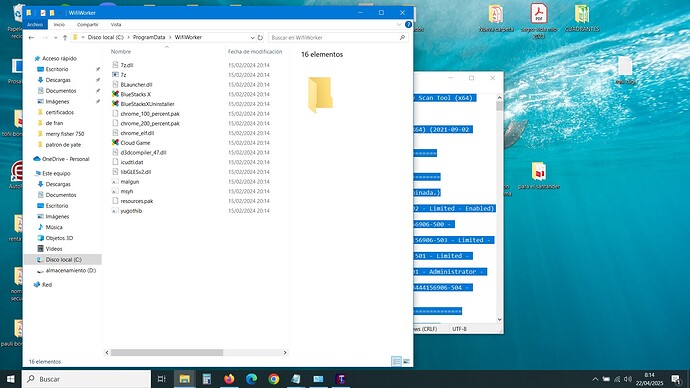Image resolution: width=690 pixels, height=388 pixels.
Task: Switch to large icons view in status bar
Action: [x=407, y=362]
